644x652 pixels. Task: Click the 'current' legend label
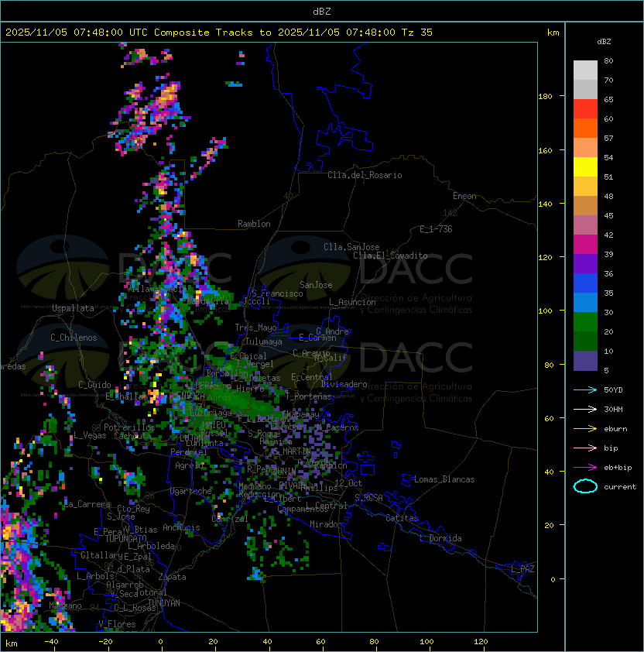(620, 486)
